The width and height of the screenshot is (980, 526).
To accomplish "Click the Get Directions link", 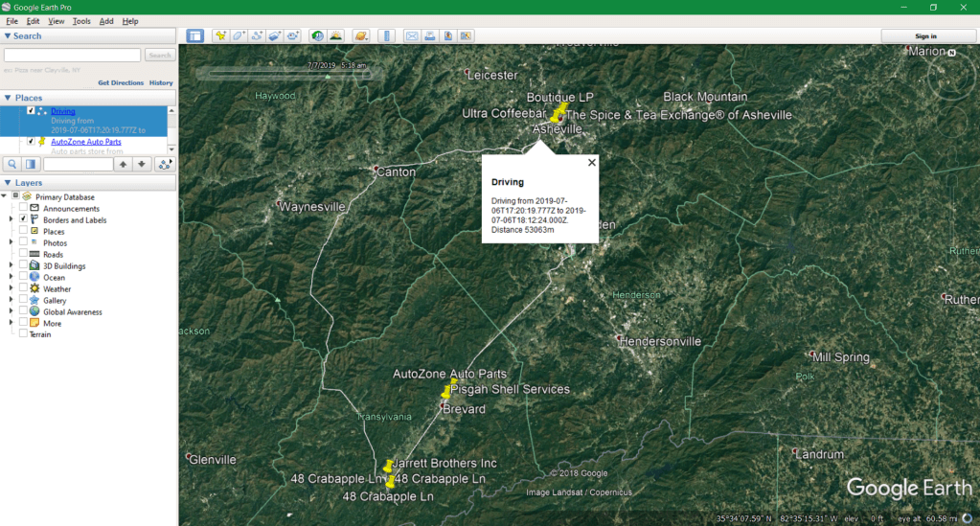I will click(x=120, y=83).
